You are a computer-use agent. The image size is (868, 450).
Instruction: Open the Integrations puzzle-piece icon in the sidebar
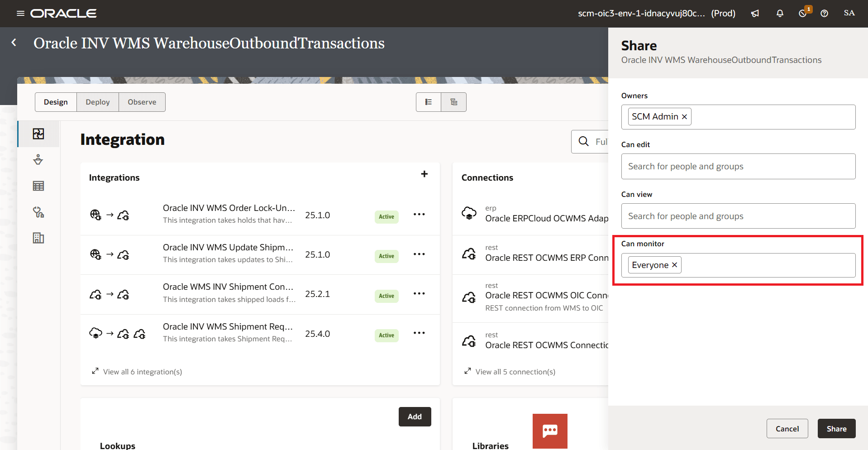pyautogui.click(x=38, y=134)
